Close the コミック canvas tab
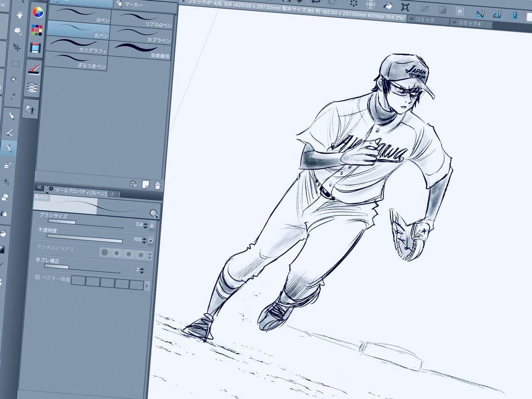The width and height of the screenshot is (532, 399). (x=412, y=19)
